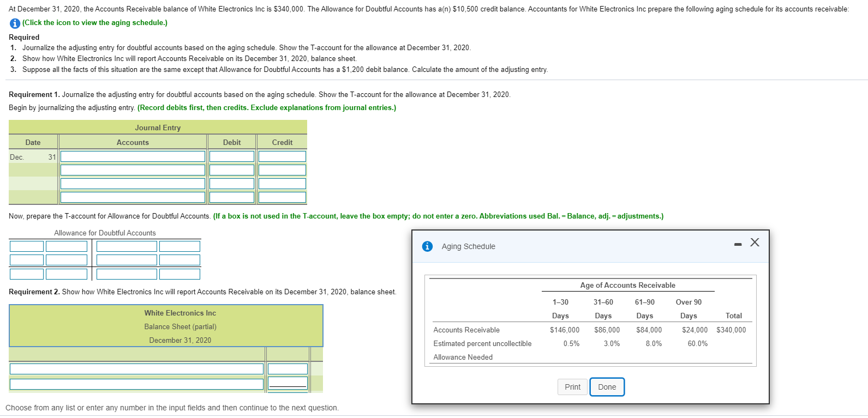Select the Accounts field in the Dec. 31 journal row
The width and height of the screenshot is (868, 418).
pyautogui.click(x=133, y=156)
